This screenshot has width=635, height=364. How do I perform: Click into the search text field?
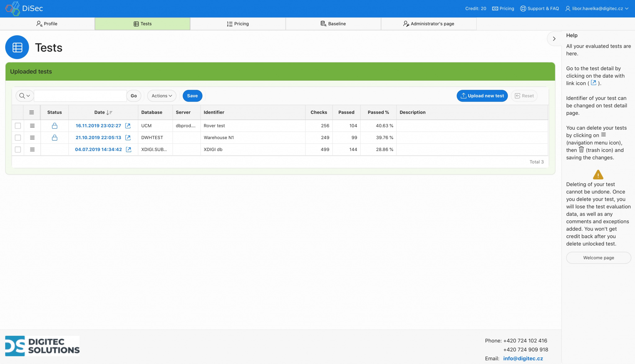[80, 96]
